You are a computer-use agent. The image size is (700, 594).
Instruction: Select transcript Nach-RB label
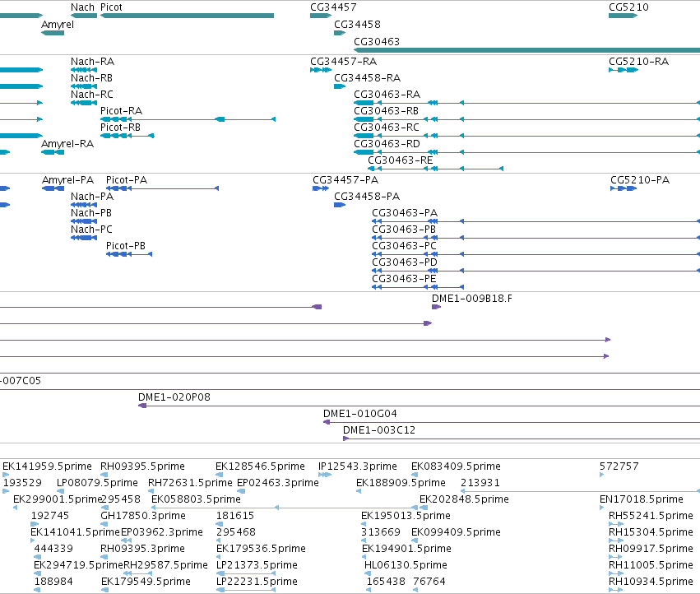pos(91,78)
